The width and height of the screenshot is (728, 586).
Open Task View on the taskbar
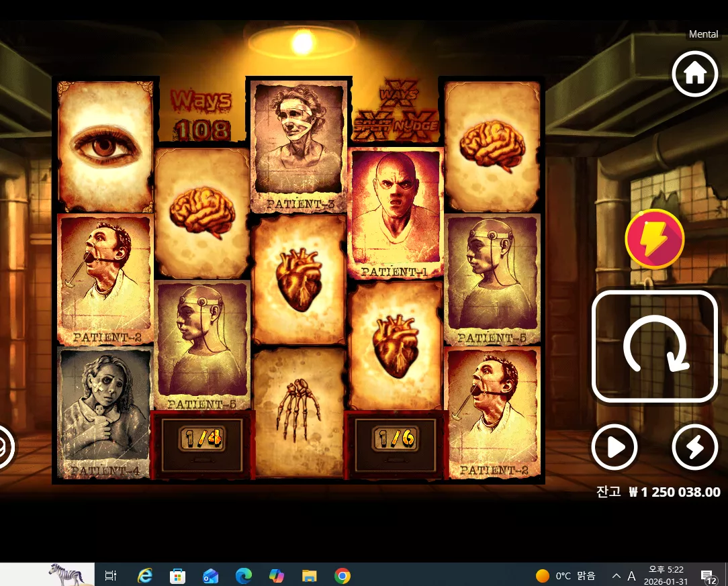(111, 576)
